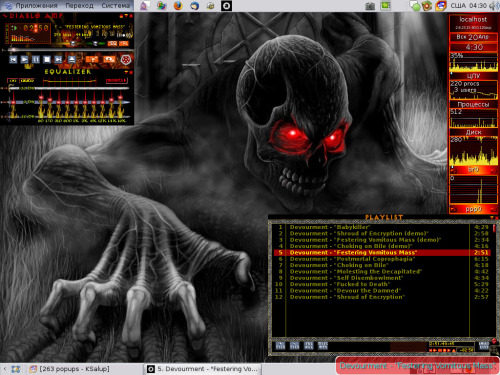Skip to next track in Diablo Amp
This screenshot has height=375, width=500.
click(58, 60)
